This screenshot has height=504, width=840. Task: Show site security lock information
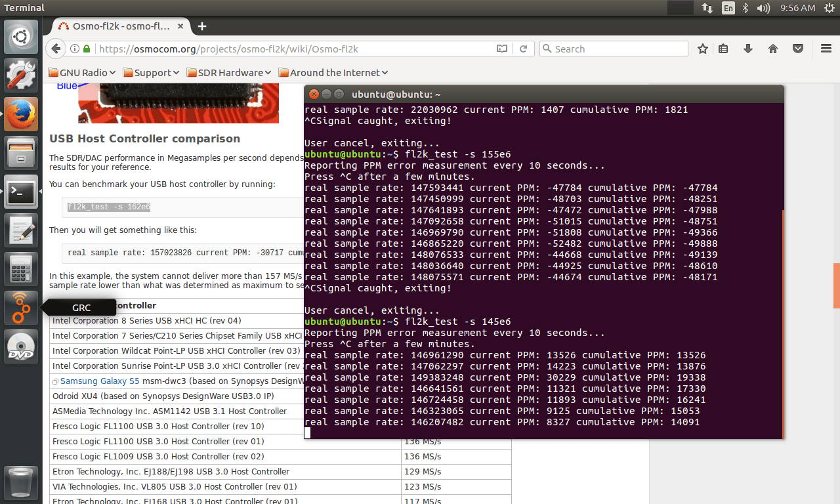[87, 49]
